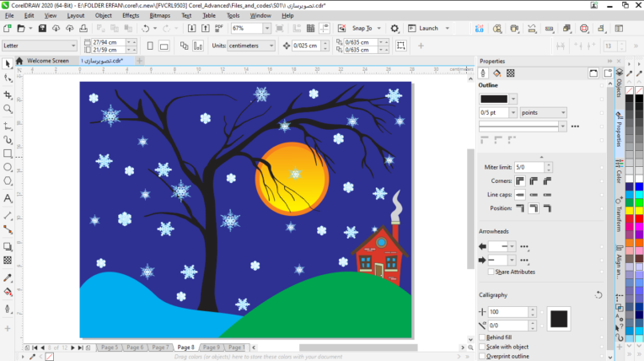Select the Pick tool
This screenshot has height=361, width=644.
[8, 63]
